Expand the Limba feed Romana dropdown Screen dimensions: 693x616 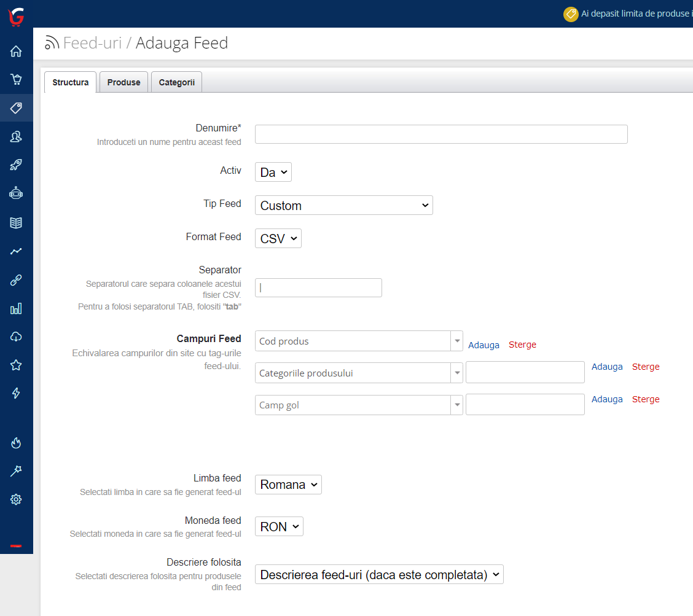point(288,485)
